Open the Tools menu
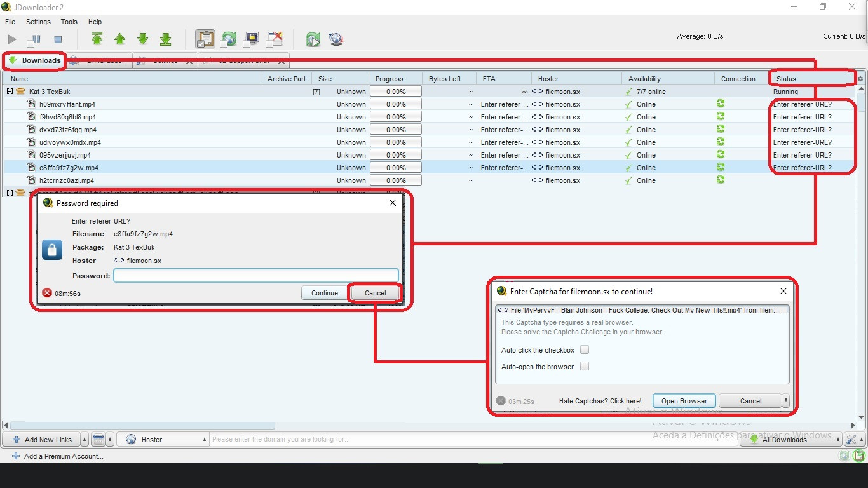868x488 pixels. tap(69, 22)
